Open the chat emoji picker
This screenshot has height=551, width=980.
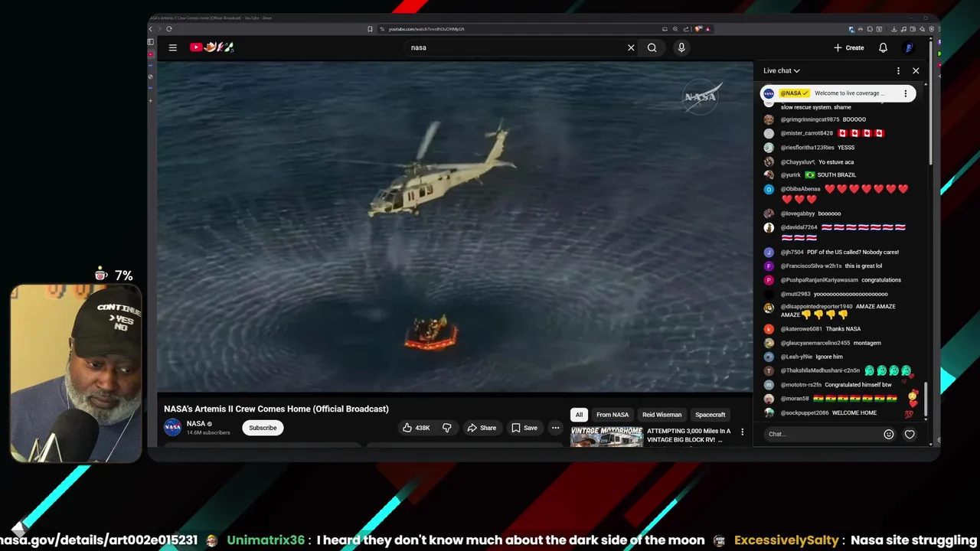click(x=889, y=434)
